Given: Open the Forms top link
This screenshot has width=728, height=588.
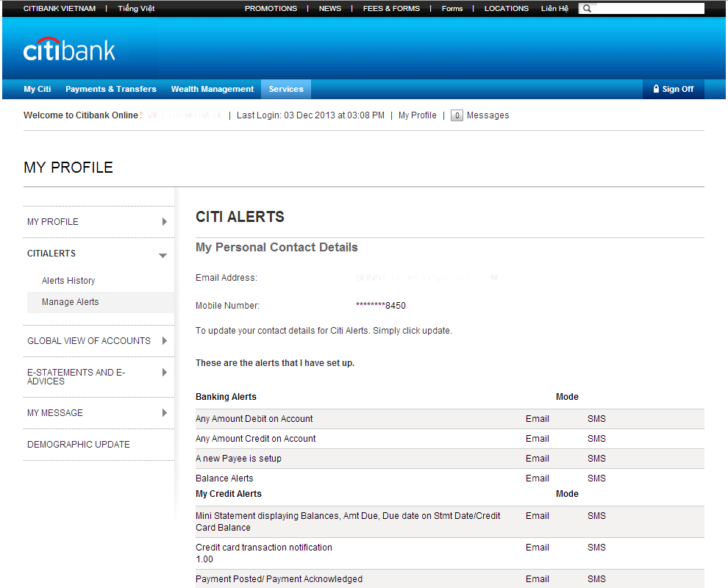Looking at the screenshot, I should (x=452, y=8).
